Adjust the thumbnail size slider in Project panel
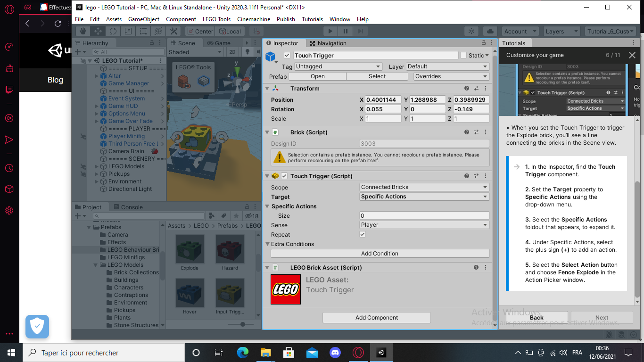Viewport: 644px width, 362px height. pyautogui.click(x=242, y=324)
